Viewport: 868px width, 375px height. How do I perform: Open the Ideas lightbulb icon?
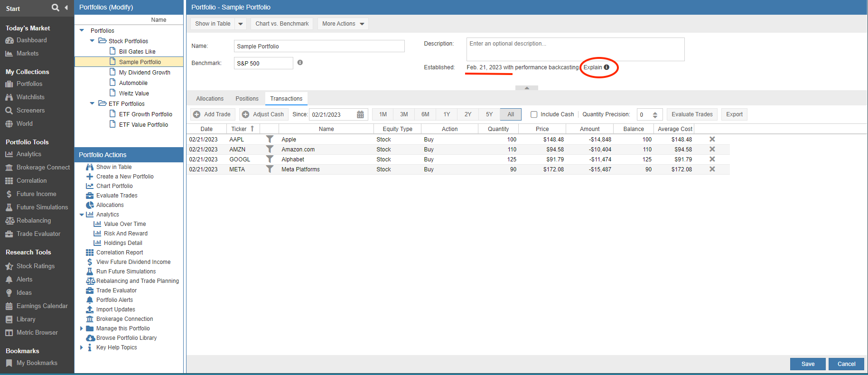(x=9, y=293)
